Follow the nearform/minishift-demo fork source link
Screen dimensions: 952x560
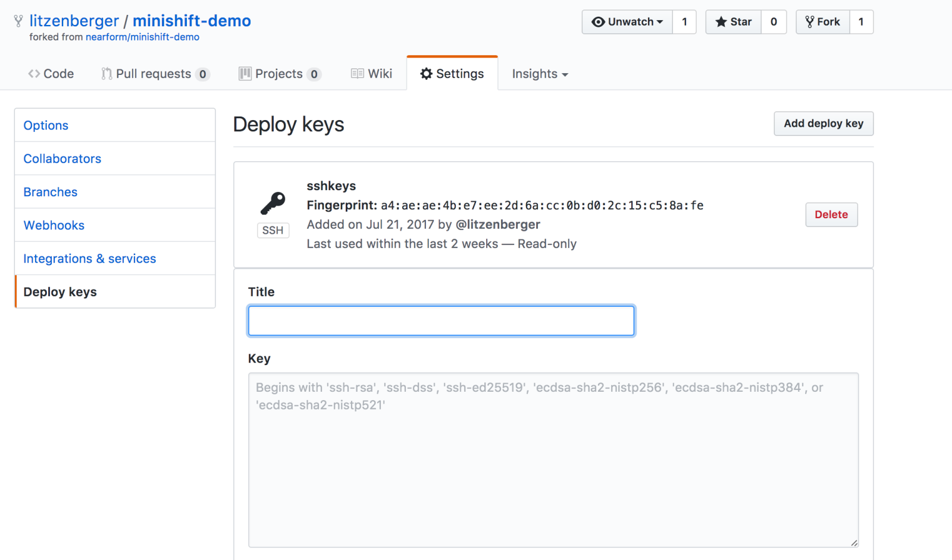click(x=142, y=37)
